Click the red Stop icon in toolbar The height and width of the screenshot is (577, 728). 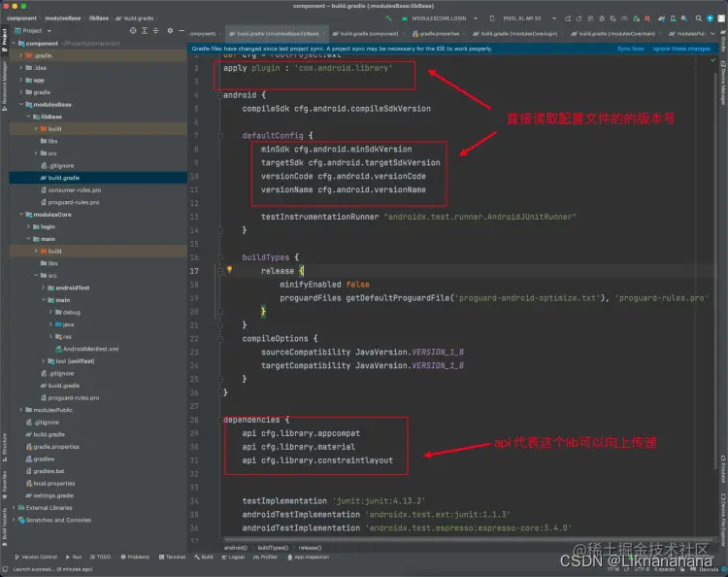(x=647, y=18)
